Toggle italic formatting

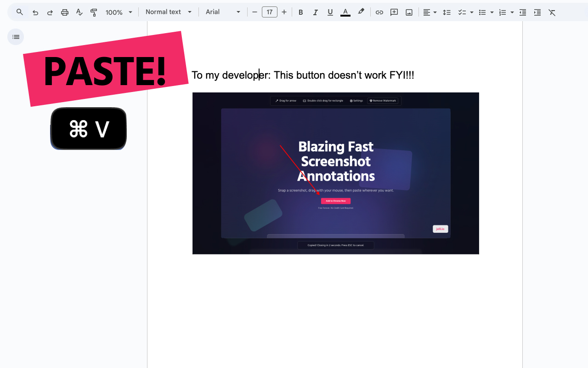tap(315, 12)
